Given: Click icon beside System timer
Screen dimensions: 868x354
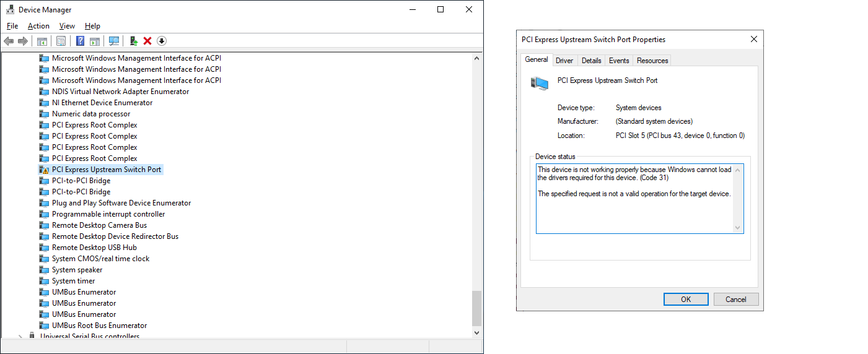Looking at the screenshot, I should point(44,281).
